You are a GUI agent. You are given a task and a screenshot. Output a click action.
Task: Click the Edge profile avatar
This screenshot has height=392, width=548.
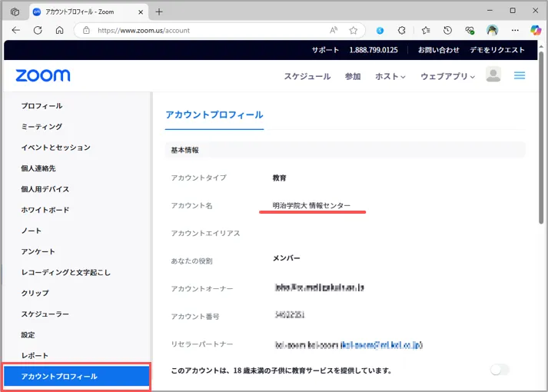(x=492, y=31)
